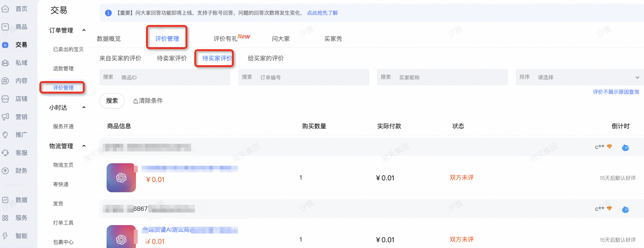Switch to the 问大家 tab
The height and width of the screenshot is (248, 644).
[281, 39]
